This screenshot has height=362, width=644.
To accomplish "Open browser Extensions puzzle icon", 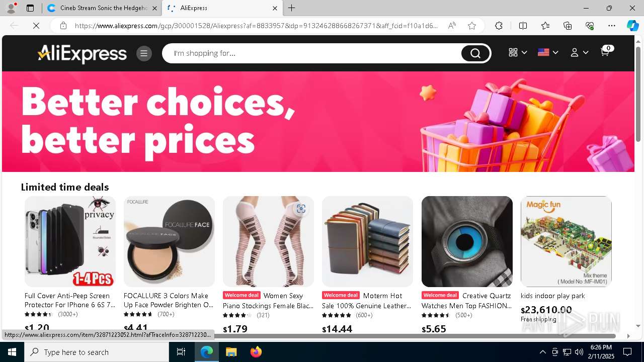I will pos(499,26).
